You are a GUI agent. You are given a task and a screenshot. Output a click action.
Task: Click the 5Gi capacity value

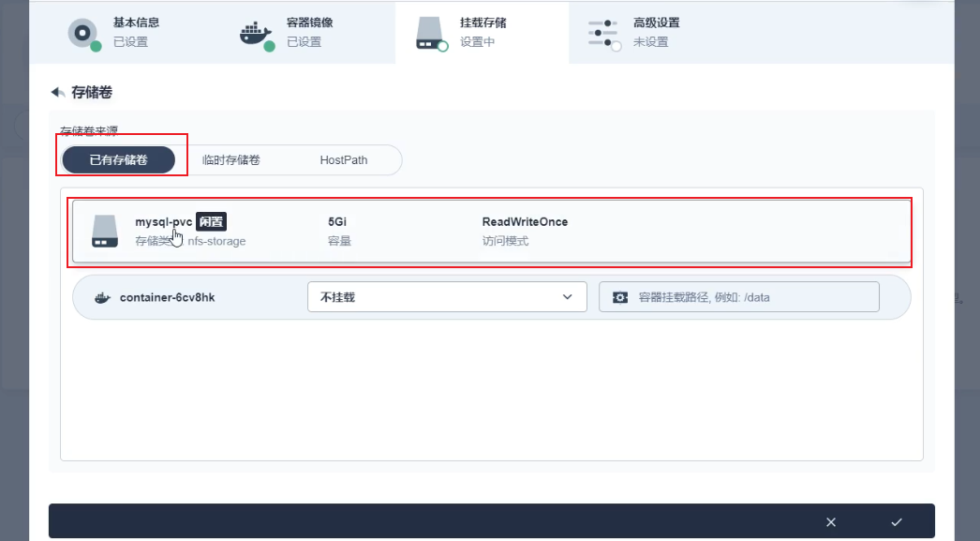[x=337, y=222]
